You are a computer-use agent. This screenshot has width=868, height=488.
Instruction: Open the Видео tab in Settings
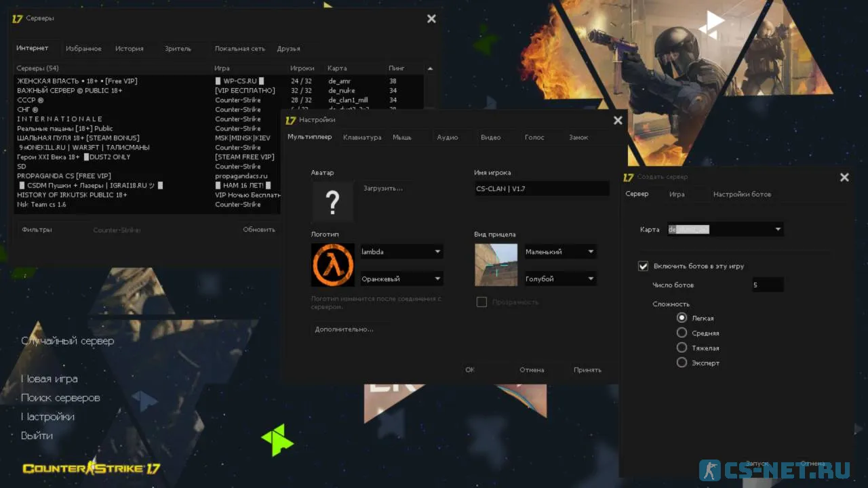coord(490,138)
